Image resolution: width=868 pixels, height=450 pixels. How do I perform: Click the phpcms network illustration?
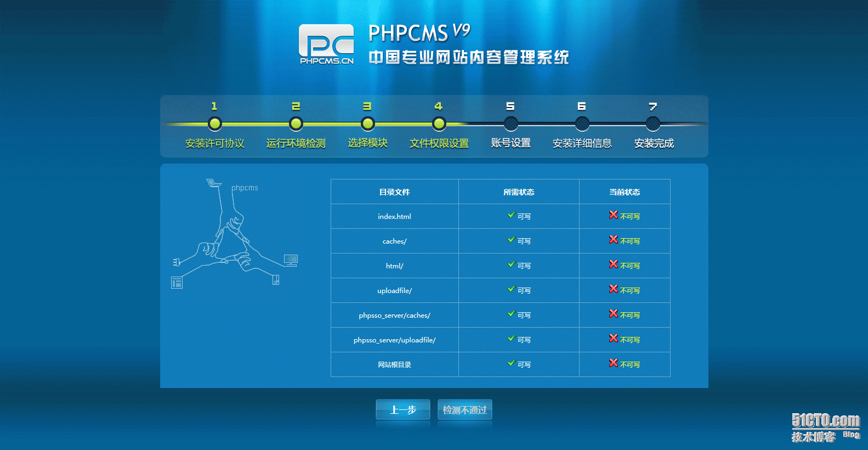pos(235,233)
